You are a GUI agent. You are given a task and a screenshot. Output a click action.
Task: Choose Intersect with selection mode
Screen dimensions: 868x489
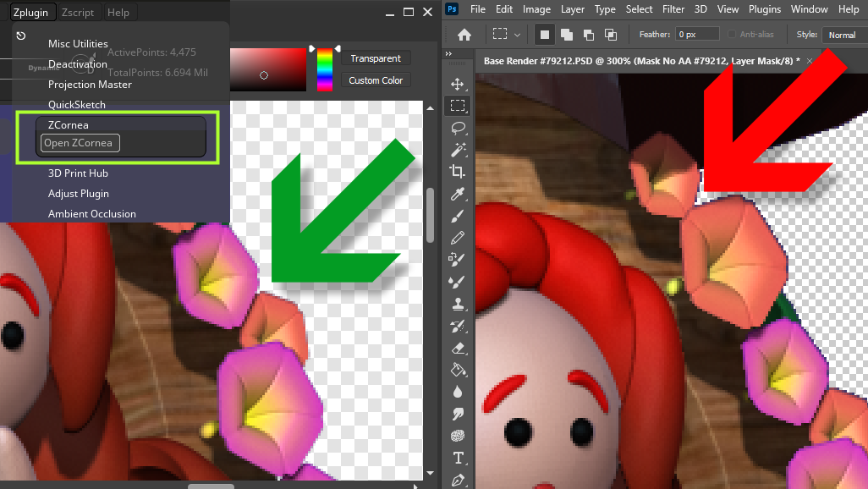(611, 35)
